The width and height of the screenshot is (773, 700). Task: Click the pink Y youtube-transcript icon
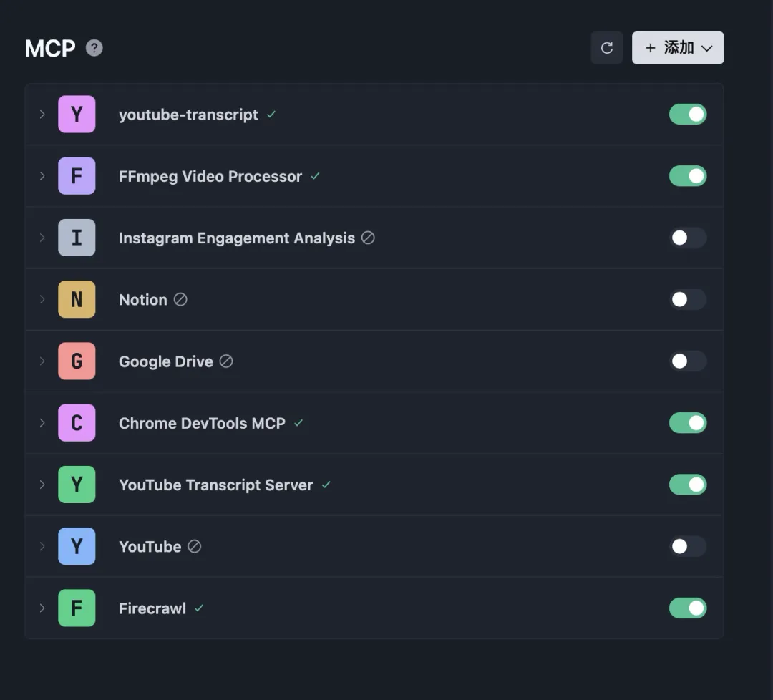coord(77,115)
